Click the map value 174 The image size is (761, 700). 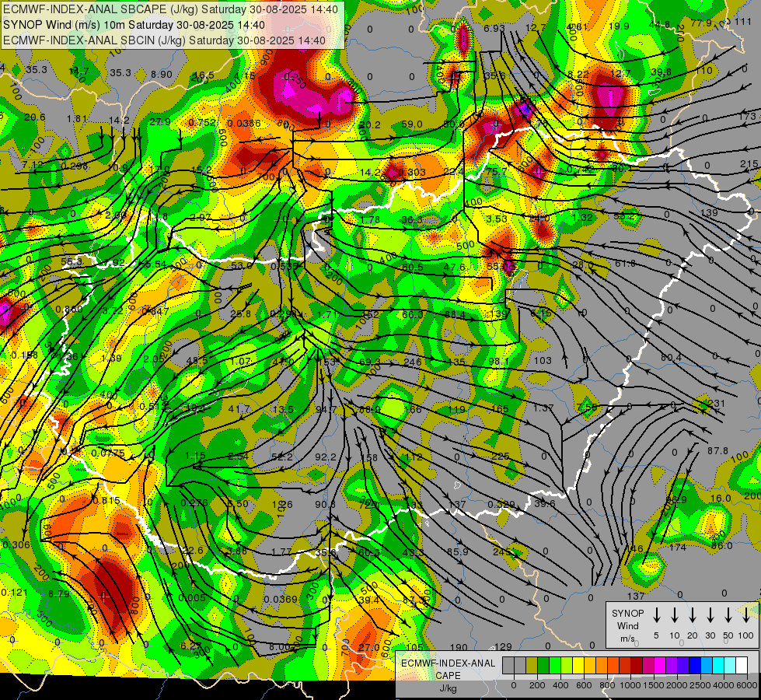click(678, 548)
